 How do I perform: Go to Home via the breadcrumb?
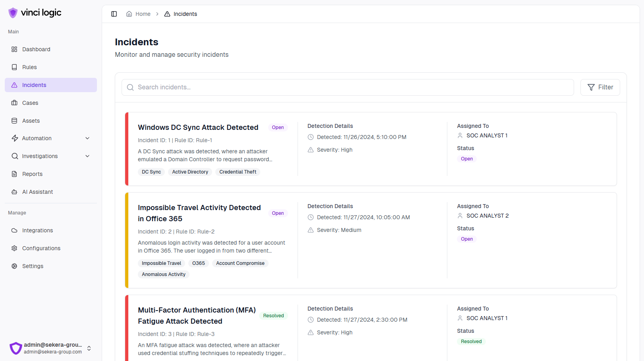143,14
